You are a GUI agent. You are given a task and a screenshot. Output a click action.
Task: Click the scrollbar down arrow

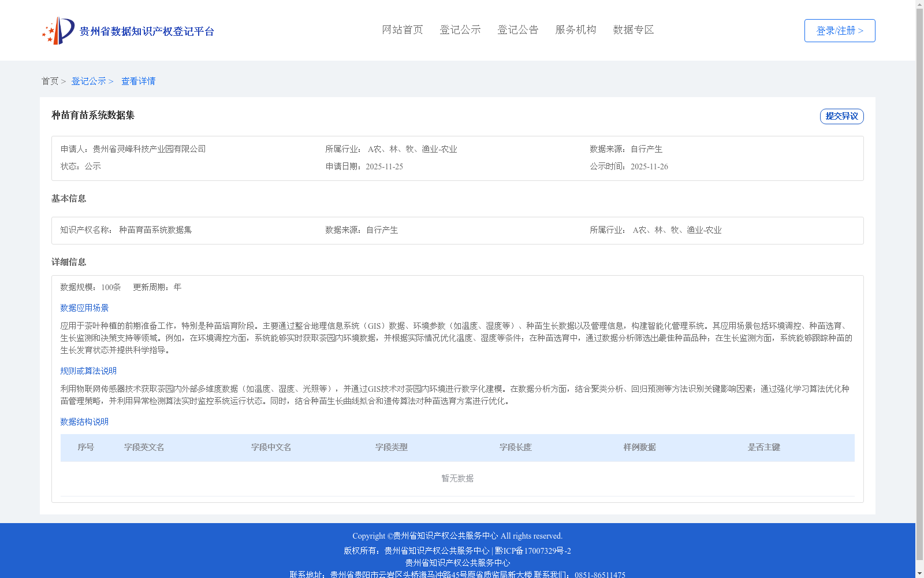coord(919,574)
